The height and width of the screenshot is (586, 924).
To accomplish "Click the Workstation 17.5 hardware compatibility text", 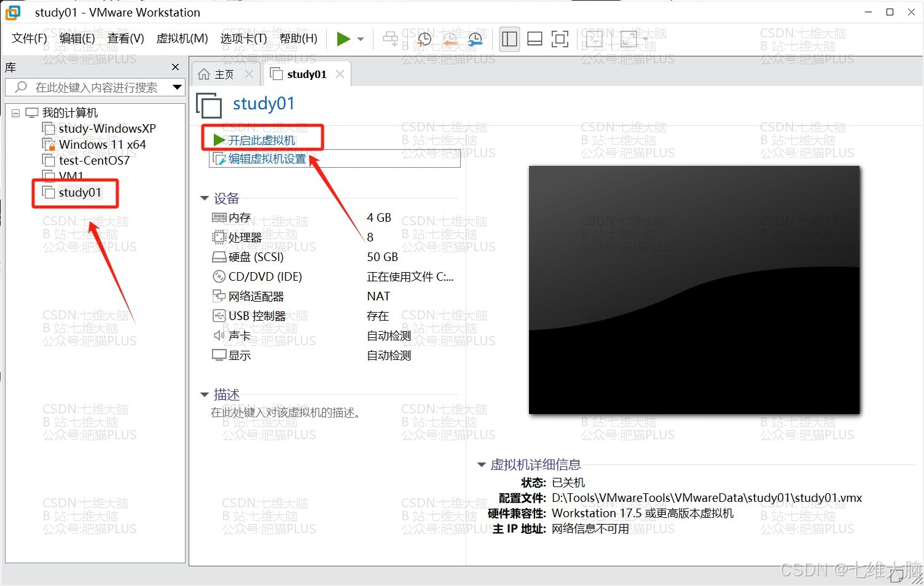I will (643, 513).
